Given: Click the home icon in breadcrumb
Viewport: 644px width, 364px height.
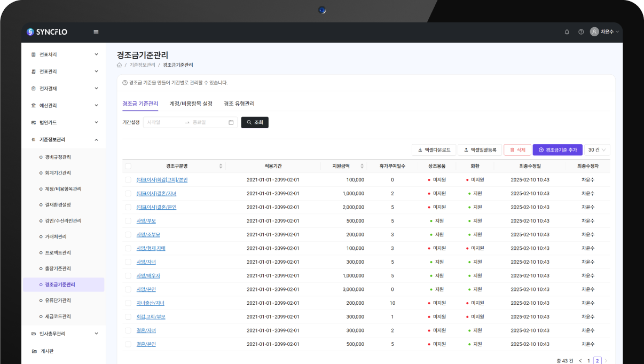Looking at the screenshot, I should (119, 65).
